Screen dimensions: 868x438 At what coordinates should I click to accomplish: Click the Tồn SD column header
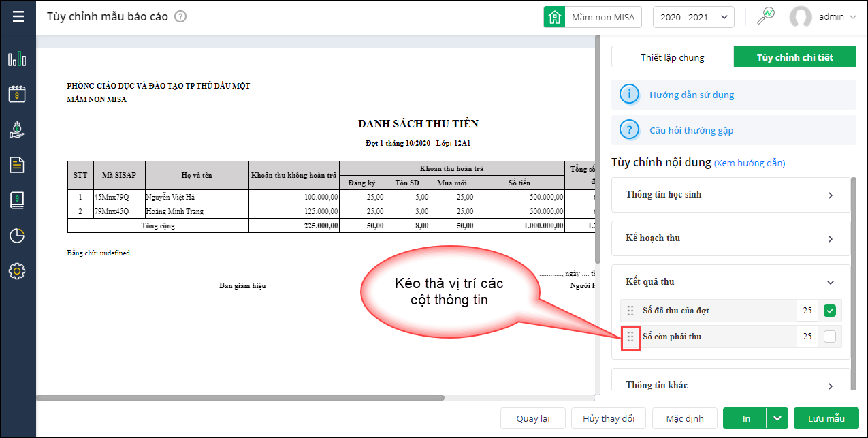pyautogui.click(x=407, y=183)
